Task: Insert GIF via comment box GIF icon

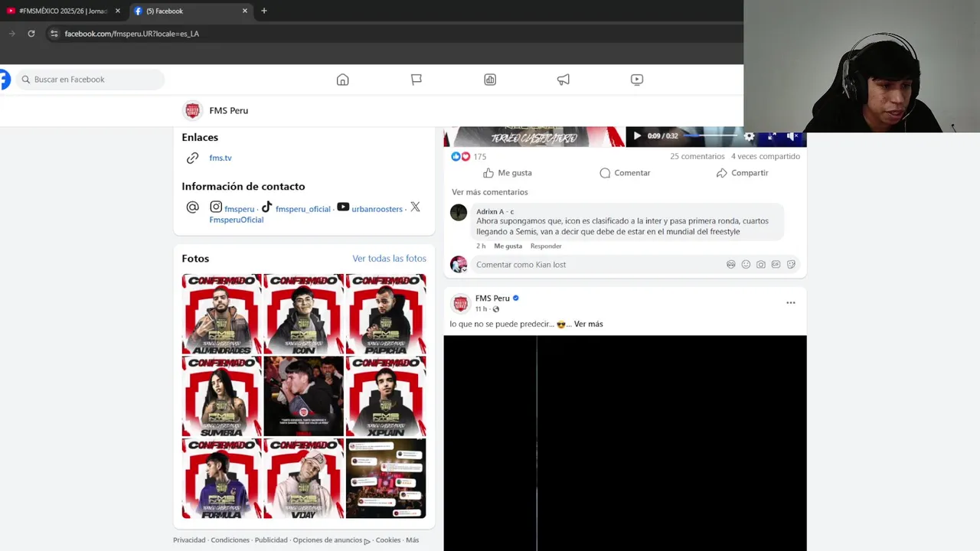Action: [776, 265]
